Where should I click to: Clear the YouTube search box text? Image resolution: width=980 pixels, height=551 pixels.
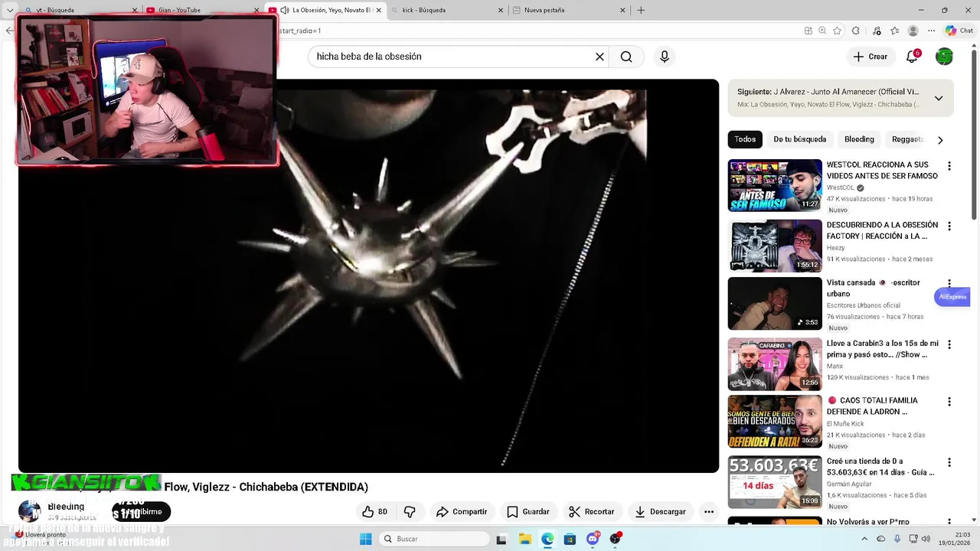coord(599,57)
